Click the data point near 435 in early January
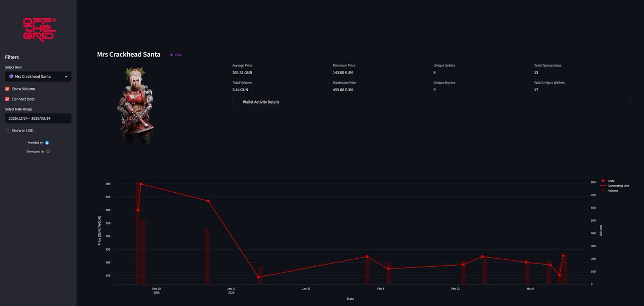Screen dimensions: 644x306 click(x=208, y=201)
